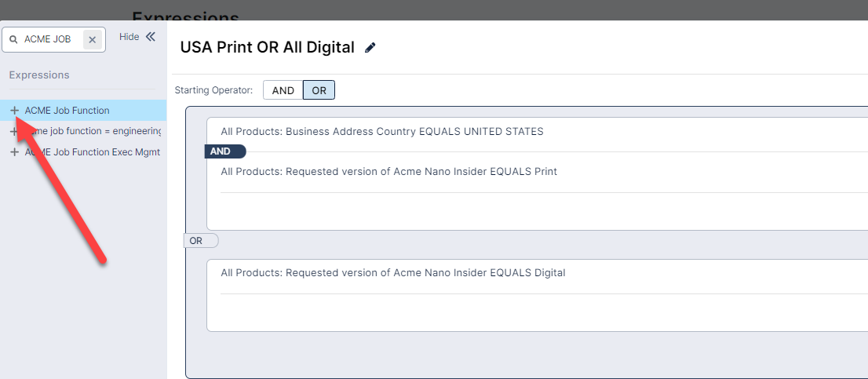Select the ACME Job Function expression

tap(67, 111)
